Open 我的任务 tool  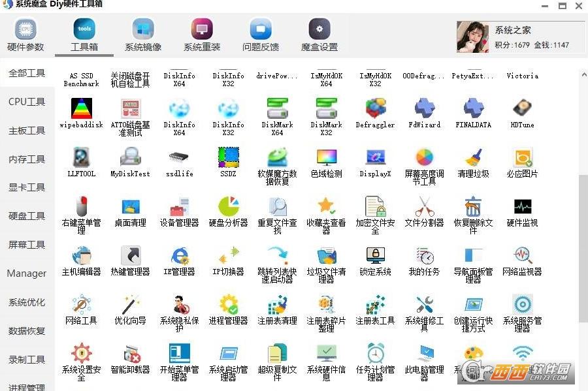[424, 260]
